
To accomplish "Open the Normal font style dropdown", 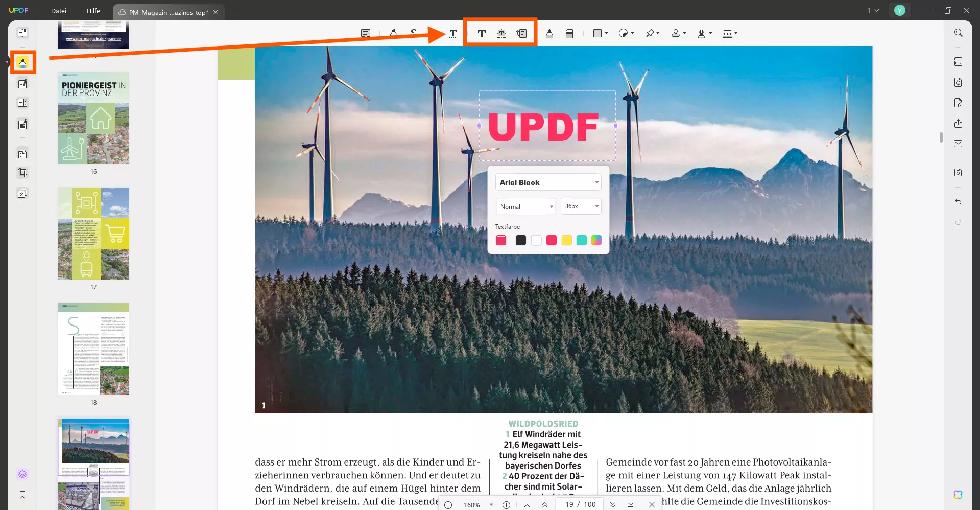I will pos(525,206).
